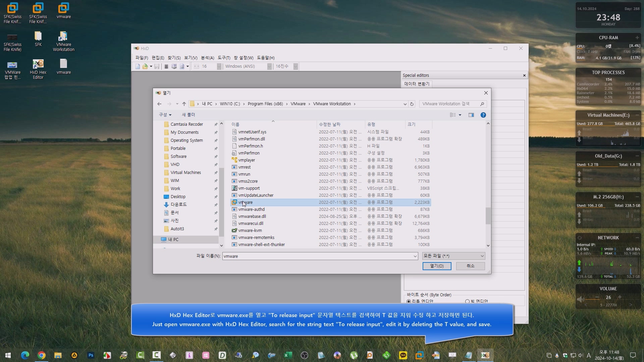The width and height of the screenshot is (644, 362).
Task: Select the vmplayer file icon row
Action: click(331, 160)
